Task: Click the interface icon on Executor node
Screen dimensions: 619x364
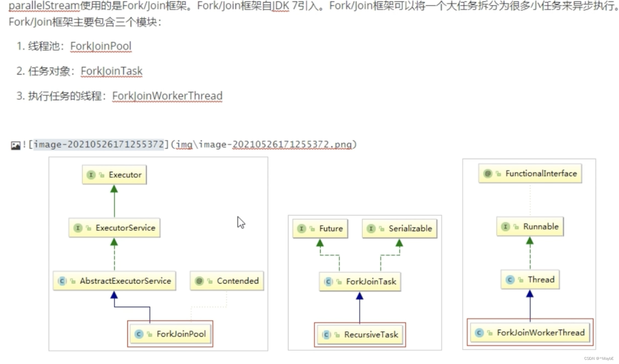Action: [x=91, y=175]
